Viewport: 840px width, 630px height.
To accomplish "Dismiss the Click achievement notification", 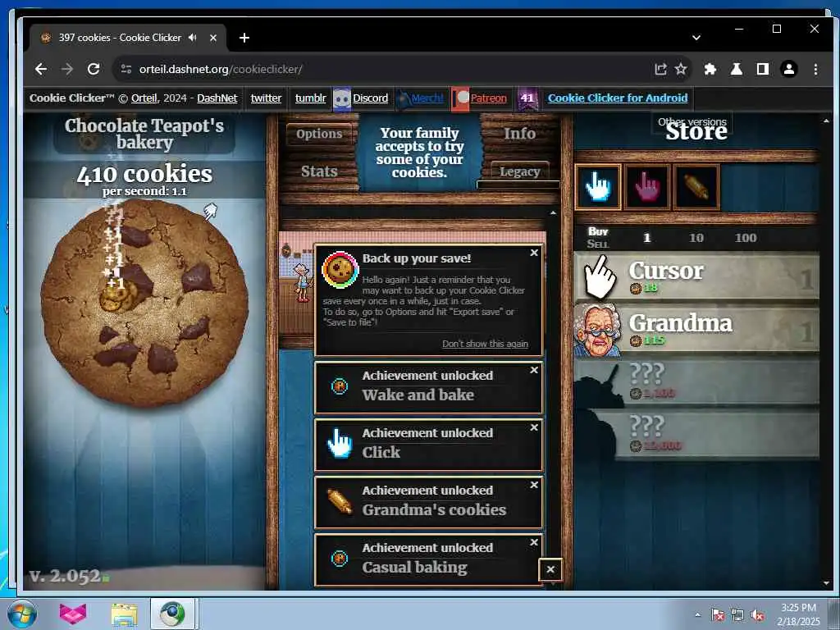I will 534,427.
